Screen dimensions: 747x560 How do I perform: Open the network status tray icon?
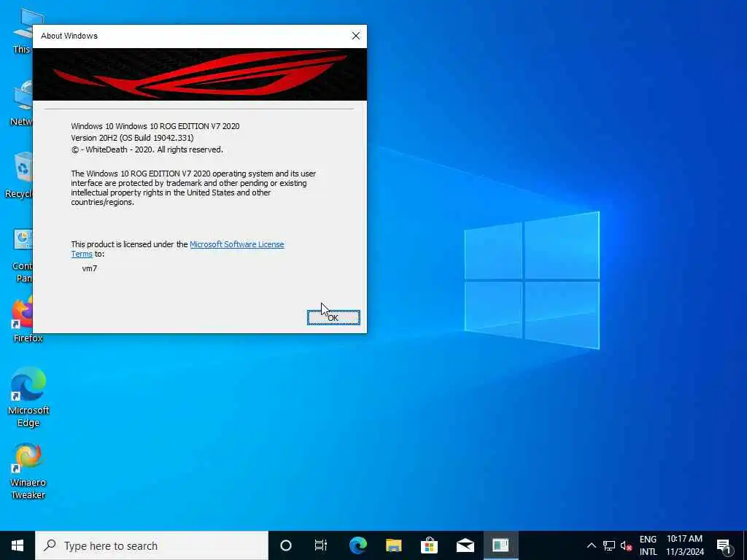[x=609, y=545]
